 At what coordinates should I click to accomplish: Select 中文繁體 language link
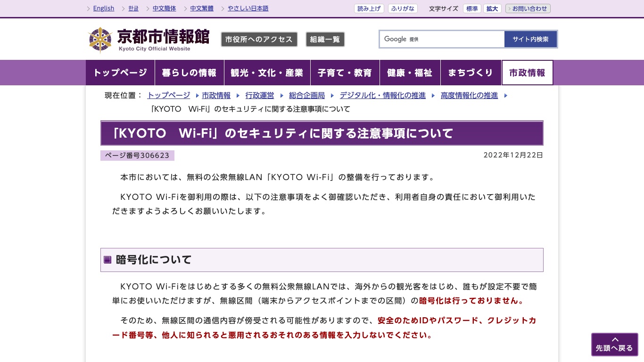click(x=202, y=8)
